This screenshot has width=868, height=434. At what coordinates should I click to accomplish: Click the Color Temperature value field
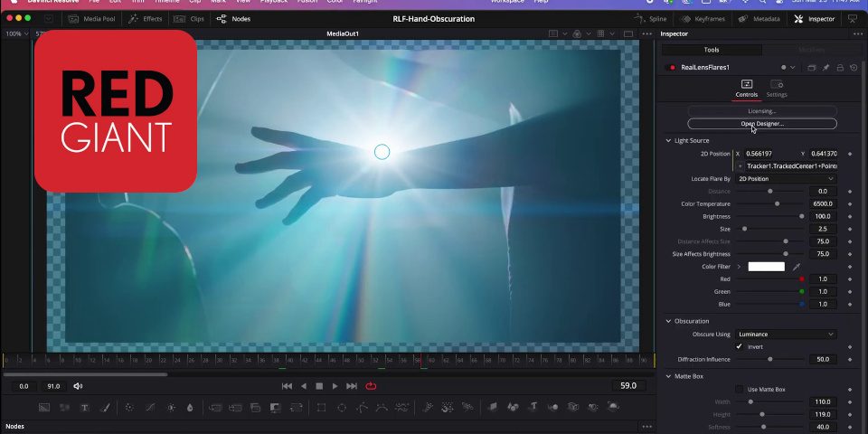pos(823,204)
